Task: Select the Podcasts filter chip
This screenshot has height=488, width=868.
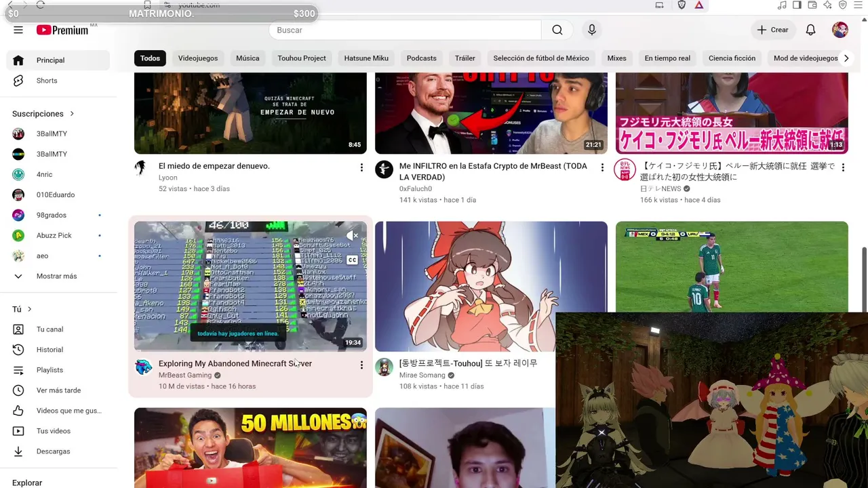Action: 422,58
